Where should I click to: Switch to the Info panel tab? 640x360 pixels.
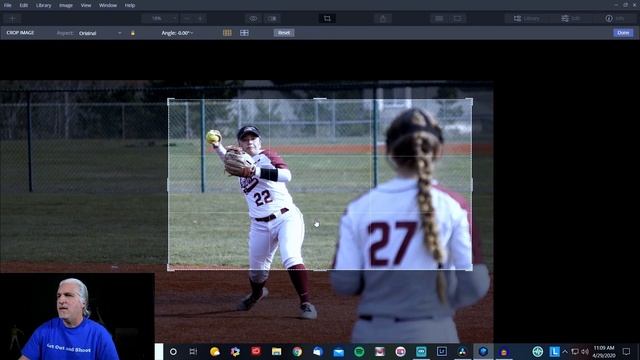click(x=615, y=19)
